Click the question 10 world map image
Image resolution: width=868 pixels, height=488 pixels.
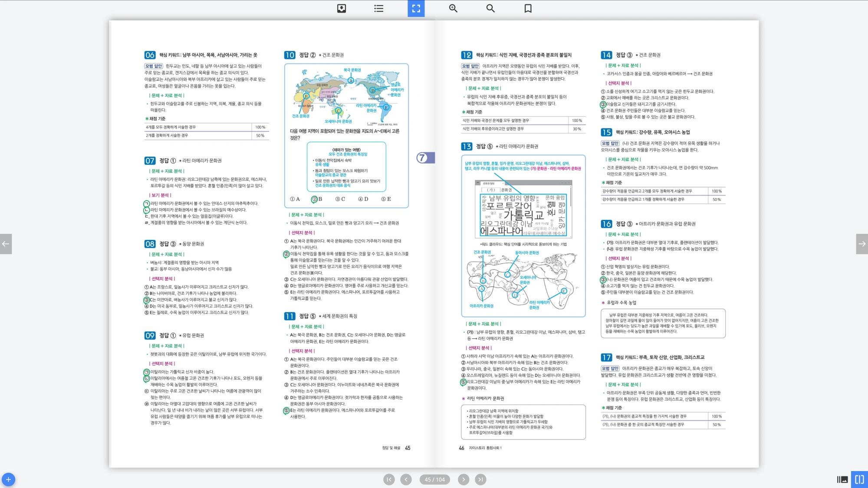346,95
